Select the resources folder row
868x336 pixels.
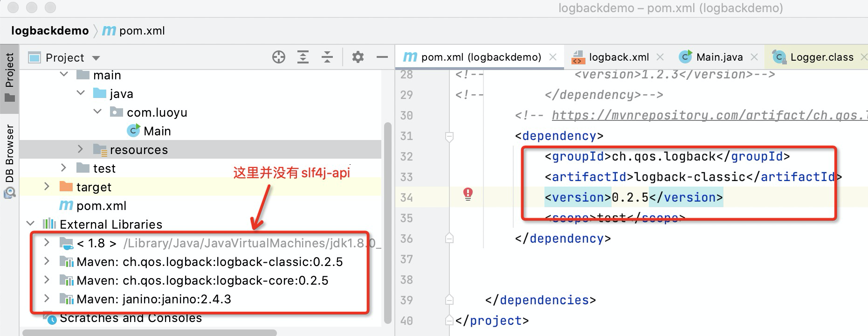[x=200, y=149]
